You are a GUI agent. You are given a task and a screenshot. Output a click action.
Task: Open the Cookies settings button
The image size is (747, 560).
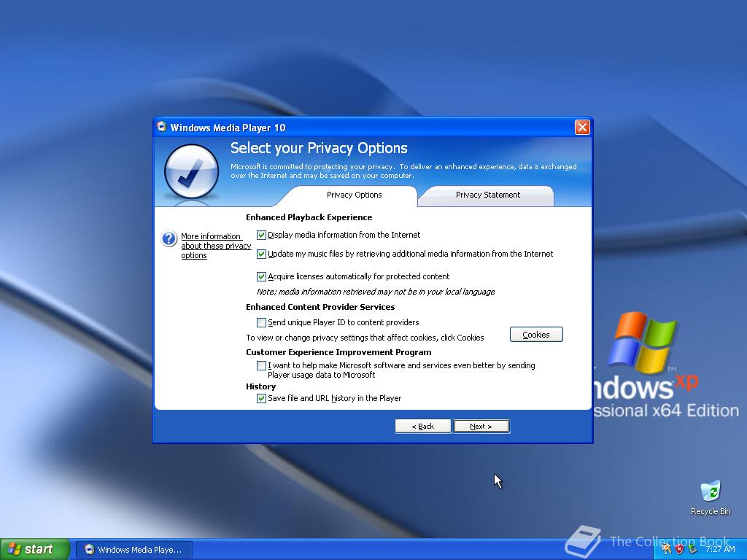536,335
